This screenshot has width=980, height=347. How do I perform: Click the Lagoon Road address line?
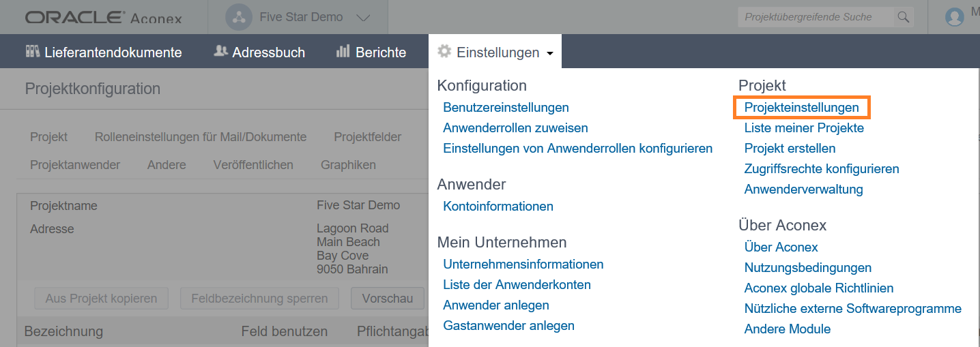[352, 228]
